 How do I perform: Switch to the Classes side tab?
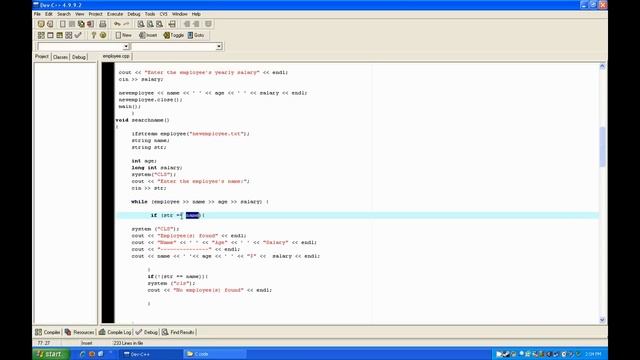(60, 57)
